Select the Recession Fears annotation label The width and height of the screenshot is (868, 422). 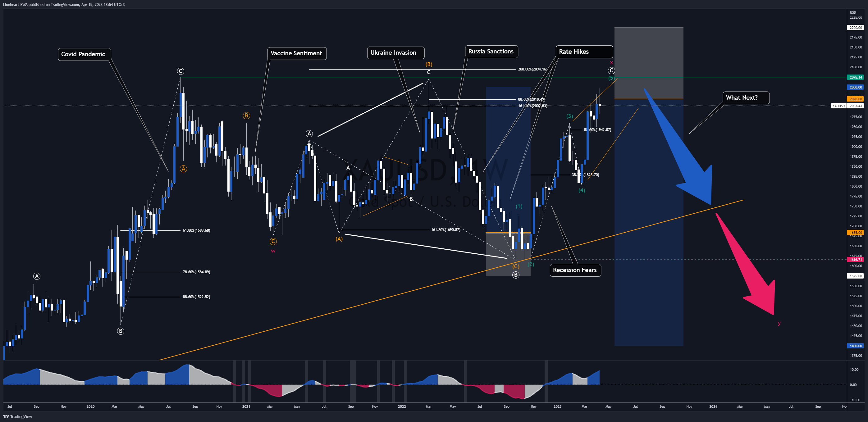[x=576, y=270]
